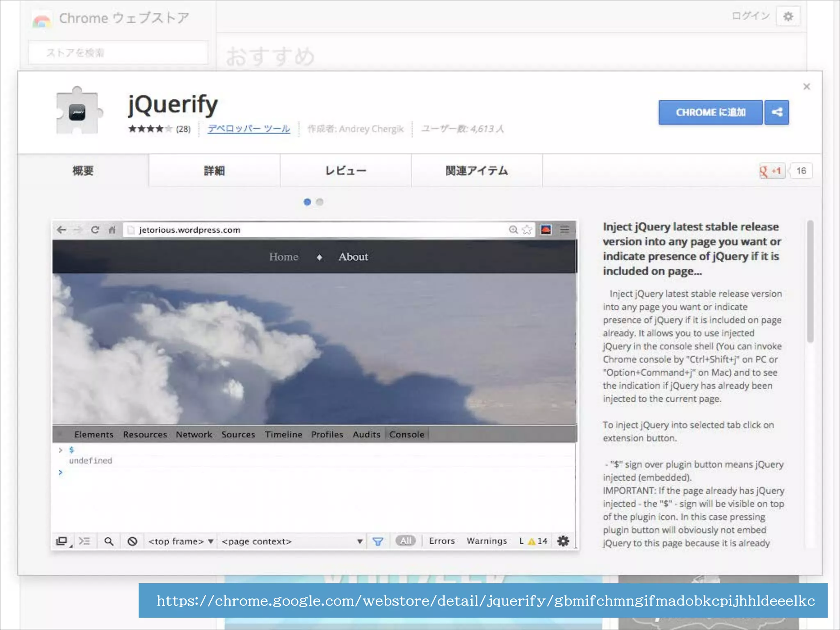The width and height of the screenshot is (840, 630).
Task: Open the デベロッパー ツール category link
Action: point(249,129)
